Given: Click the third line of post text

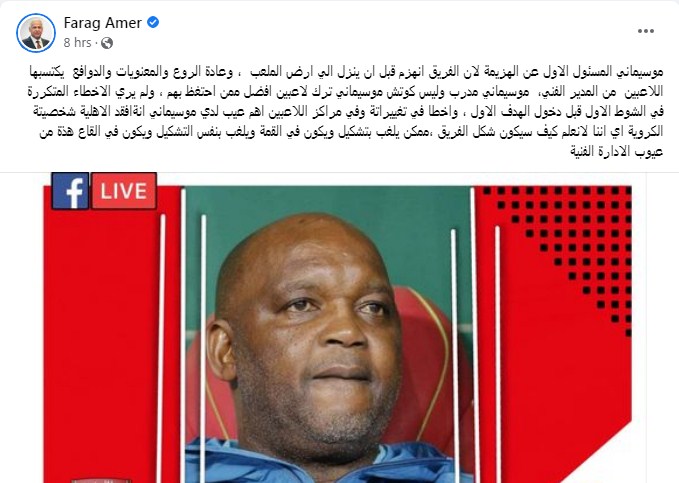Looking at the screenshot, I should [x=348, y=112].
